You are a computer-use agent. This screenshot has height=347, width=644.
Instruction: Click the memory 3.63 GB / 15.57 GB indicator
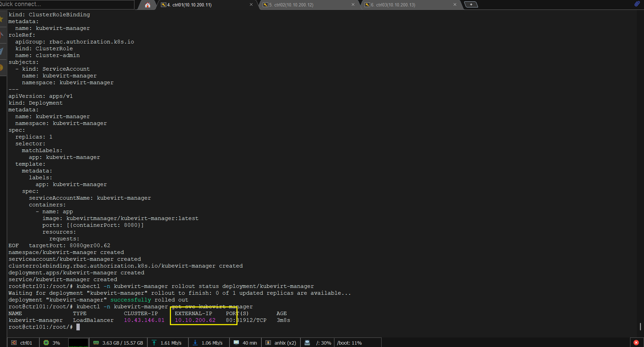click(x=118, y=343)
